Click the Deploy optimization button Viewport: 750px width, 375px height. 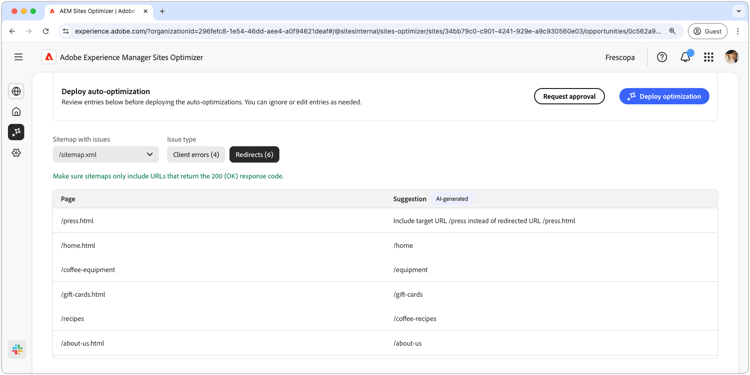tap(664, 96)
